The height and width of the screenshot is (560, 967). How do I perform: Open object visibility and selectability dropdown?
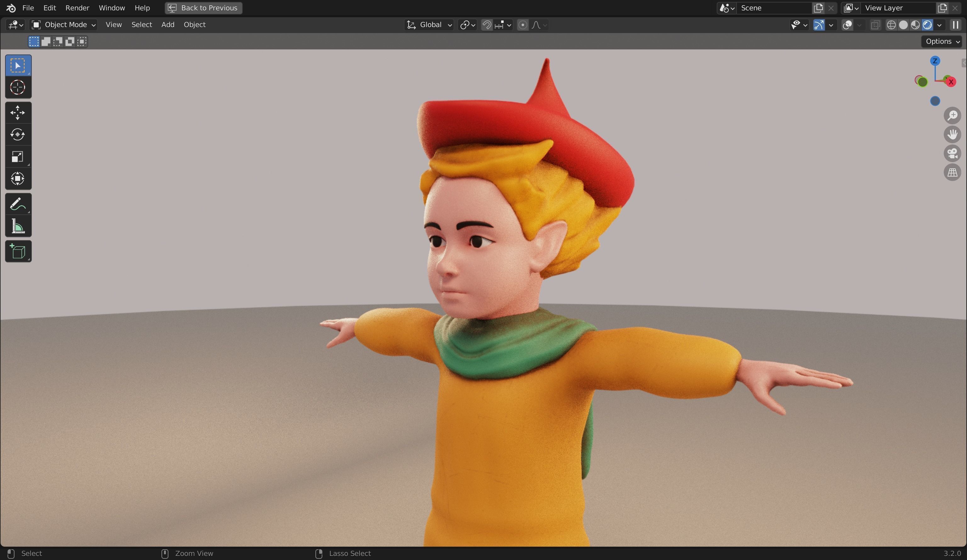pyautogui.click(x=799, y=25)
